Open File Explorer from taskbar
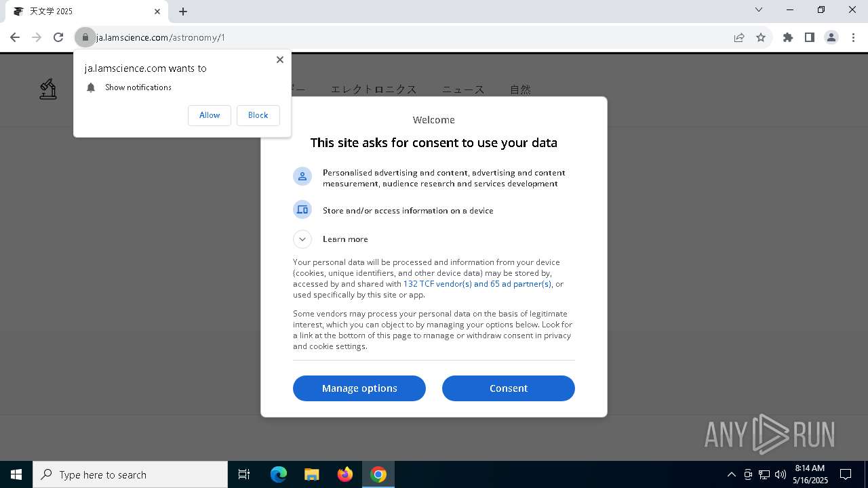 pyautogui.click(x=311, y=474)
